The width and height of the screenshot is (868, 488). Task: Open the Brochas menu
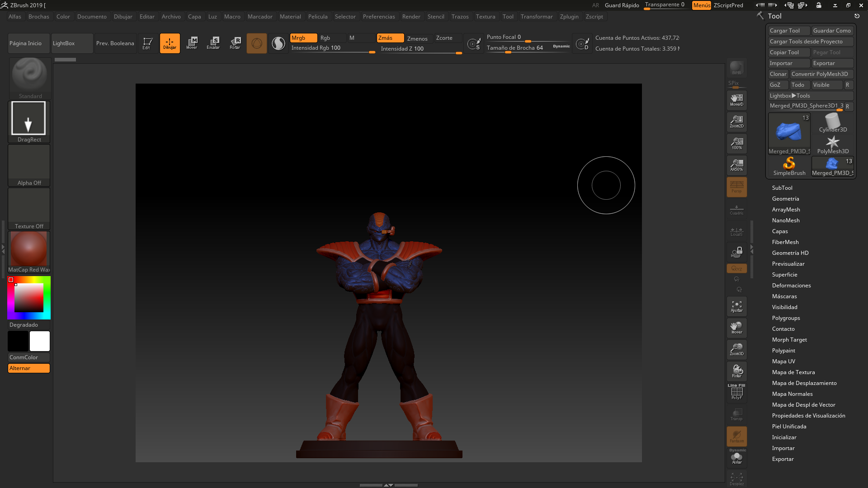pos(38,17)
